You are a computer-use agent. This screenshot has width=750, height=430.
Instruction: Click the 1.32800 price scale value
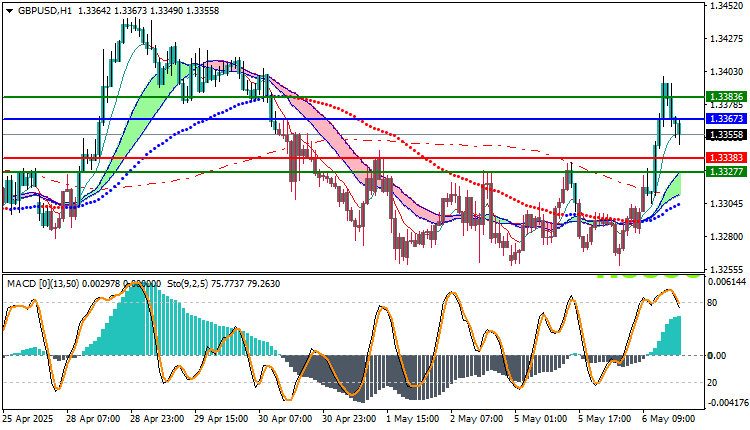727,236
